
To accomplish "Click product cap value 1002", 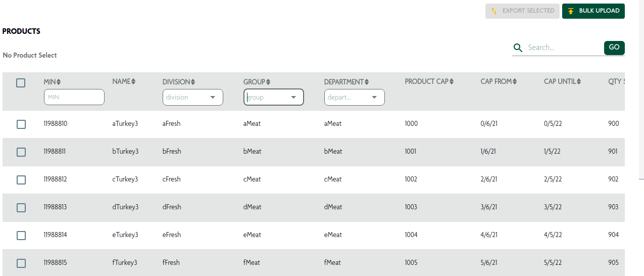I will click(x=411, y=179).
